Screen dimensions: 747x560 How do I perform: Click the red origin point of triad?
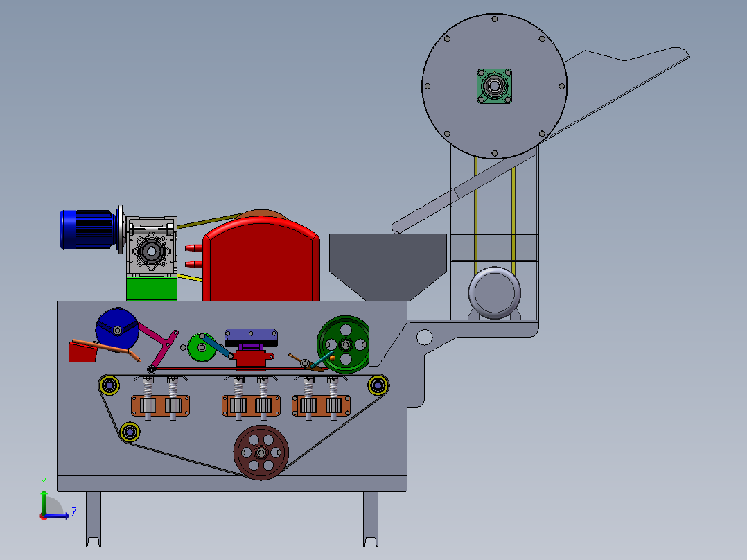click(44, 516)
